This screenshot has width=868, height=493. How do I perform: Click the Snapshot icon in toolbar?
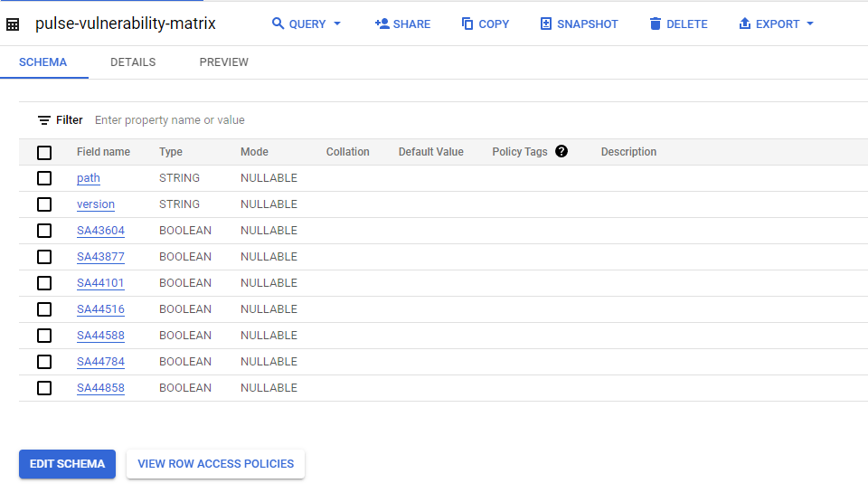(546, 24)
